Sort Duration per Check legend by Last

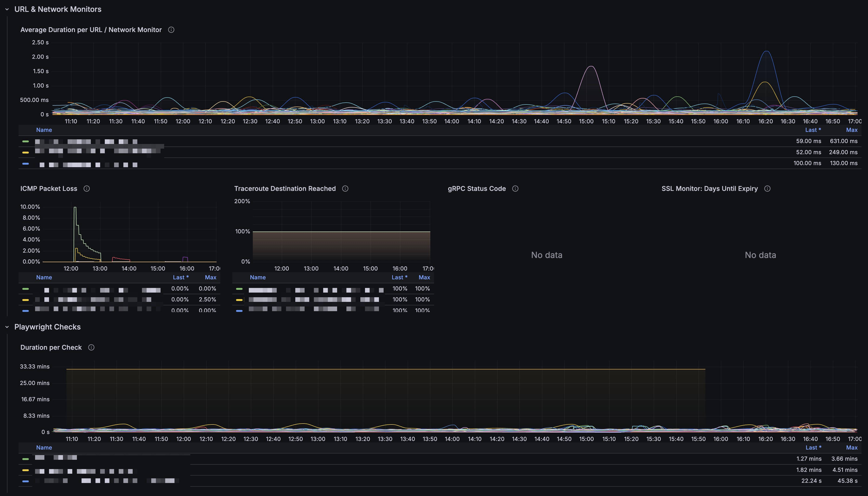click(813, 448)
